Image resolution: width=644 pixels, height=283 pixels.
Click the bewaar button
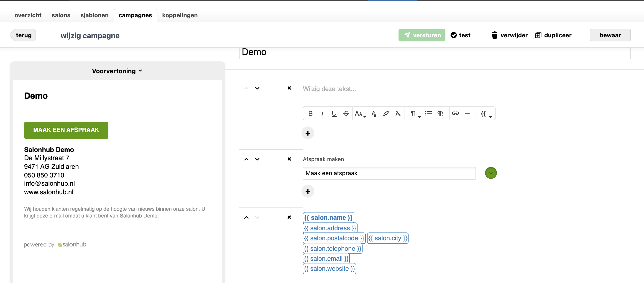coord(610,35)
